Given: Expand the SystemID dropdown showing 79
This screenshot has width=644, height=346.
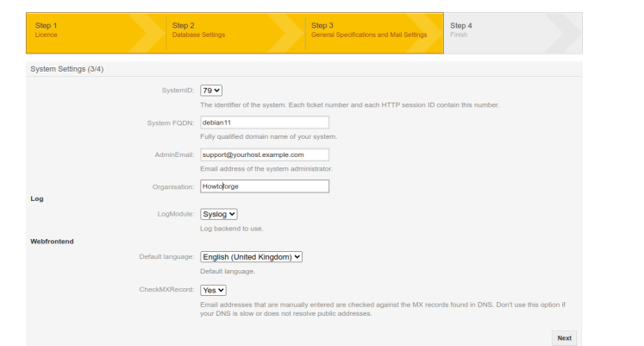Looking at the screenshot, I should pos(211,90).
